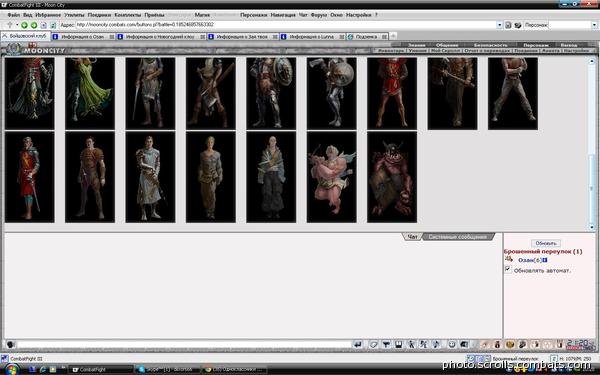
Task: Select the green dress female character image
Action: click(90, 94)
